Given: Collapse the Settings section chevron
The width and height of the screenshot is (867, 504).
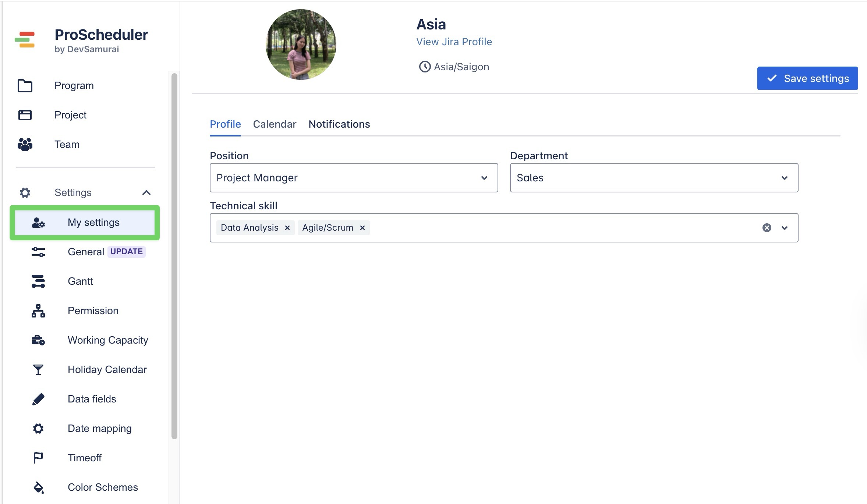Looking at the screenshot, I should [x=146, y=193].
